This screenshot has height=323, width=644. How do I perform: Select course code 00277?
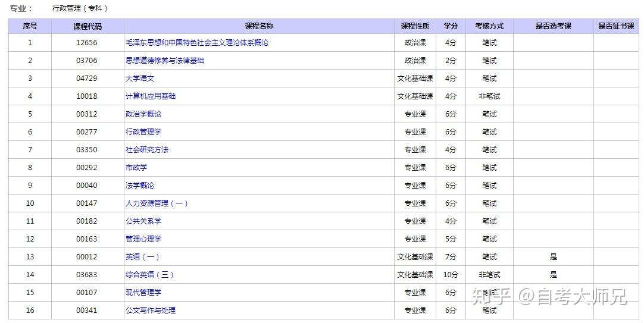click(x=87, y=131)
